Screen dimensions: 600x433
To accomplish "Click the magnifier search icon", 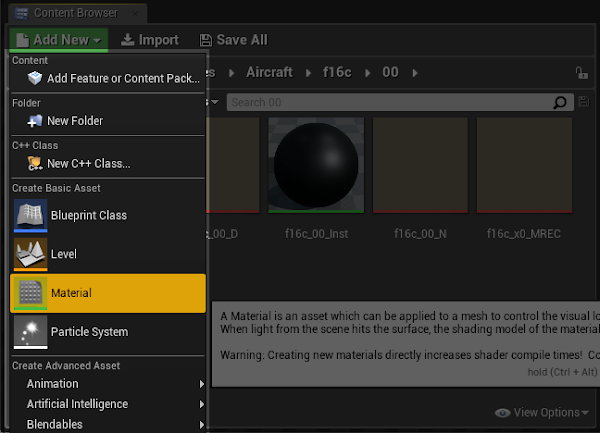I will 560,103.
